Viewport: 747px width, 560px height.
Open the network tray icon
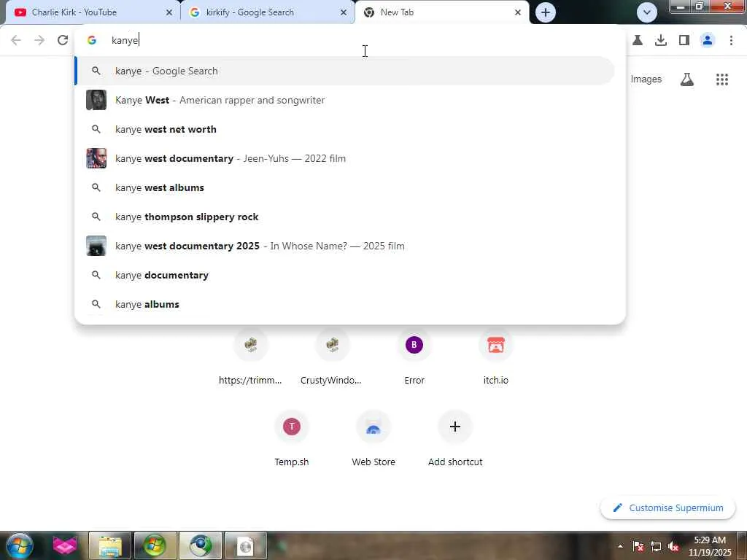point(656,546)
